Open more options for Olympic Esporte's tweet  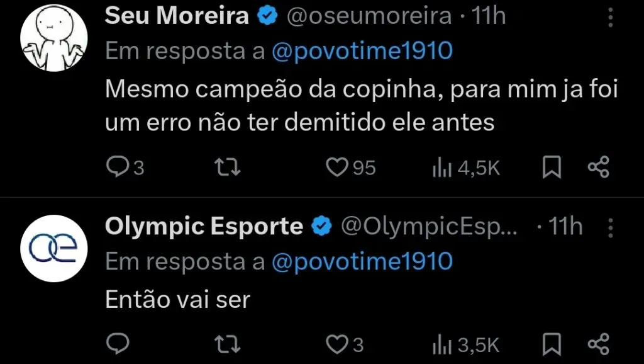[609, 227]
